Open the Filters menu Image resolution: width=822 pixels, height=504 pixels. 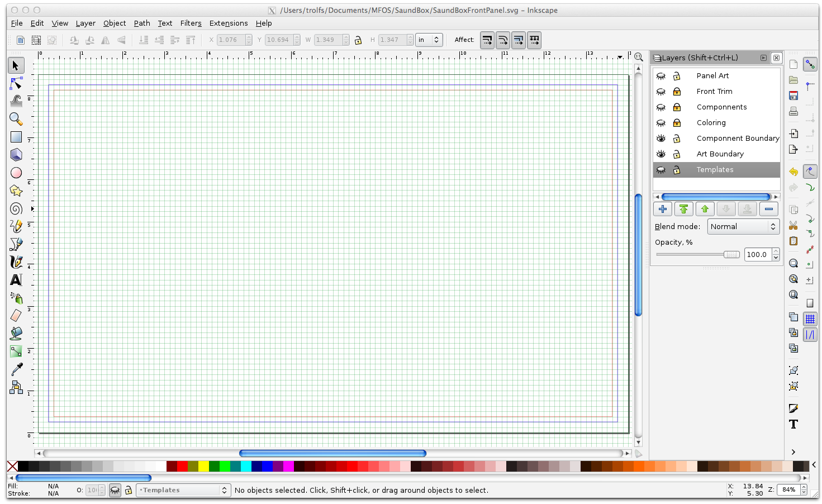tap(191, 23)
